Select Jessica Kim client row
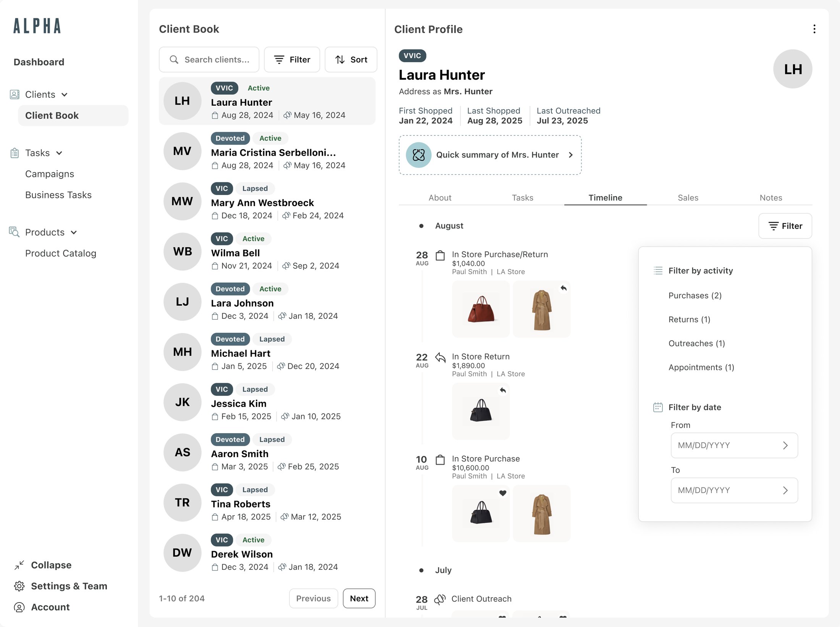Image resolution: width=840 pixels, height=627 pixels. 267,403
